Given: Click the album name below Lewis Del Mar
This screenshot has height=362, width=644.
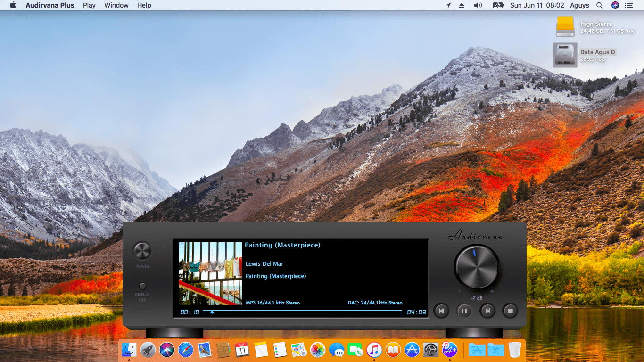Looking at the screenshot, I should 276,276.
